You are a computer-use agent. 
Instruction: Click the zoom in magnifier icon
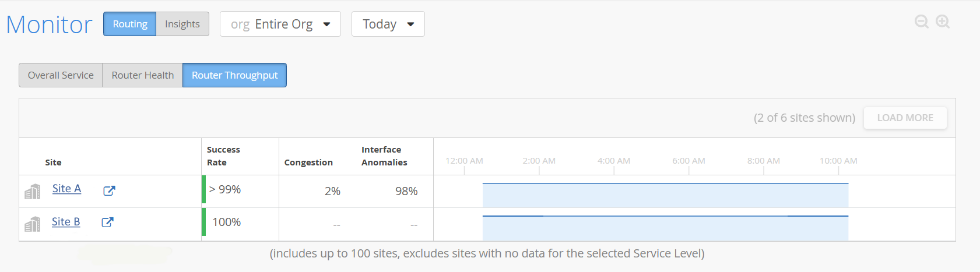943,22
